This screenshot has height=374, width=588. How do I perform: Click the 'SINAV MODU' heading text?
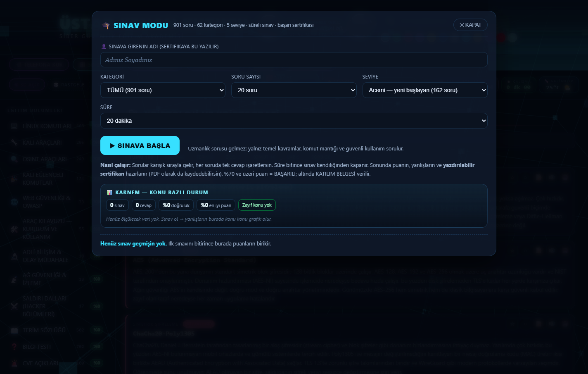141,26
